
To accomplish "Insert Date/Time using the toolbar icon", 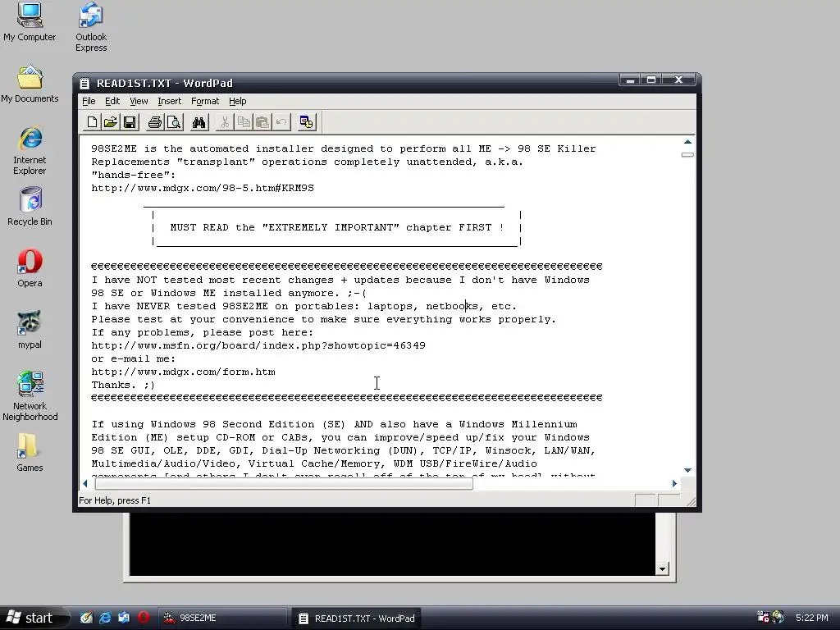I will tap(307, 122).
